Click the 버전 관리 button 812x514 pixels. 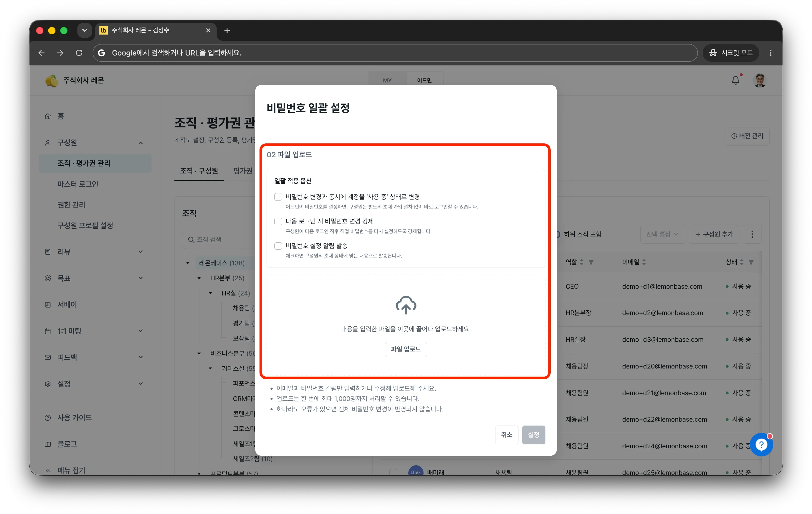[747, 136]
